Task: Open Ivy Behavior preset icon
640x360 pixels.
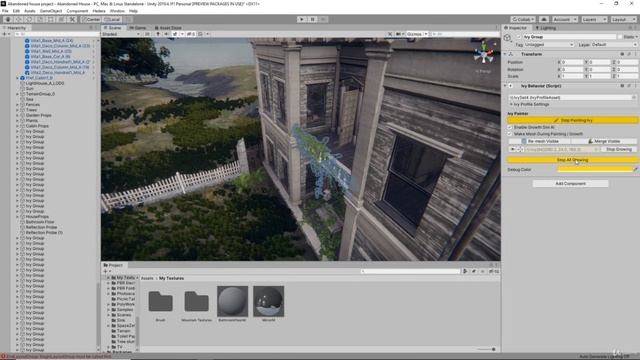Action: (629, 86)
